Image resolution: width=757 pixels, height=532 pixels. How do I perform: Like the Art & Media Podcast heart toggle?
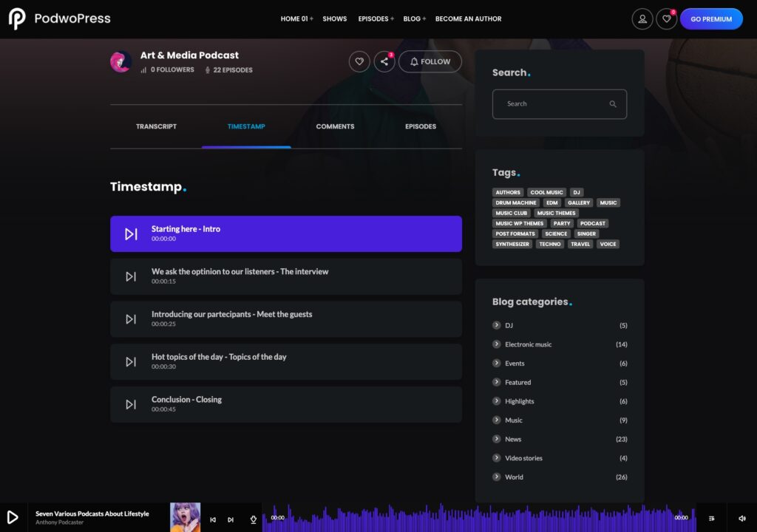tap(359, 61)
